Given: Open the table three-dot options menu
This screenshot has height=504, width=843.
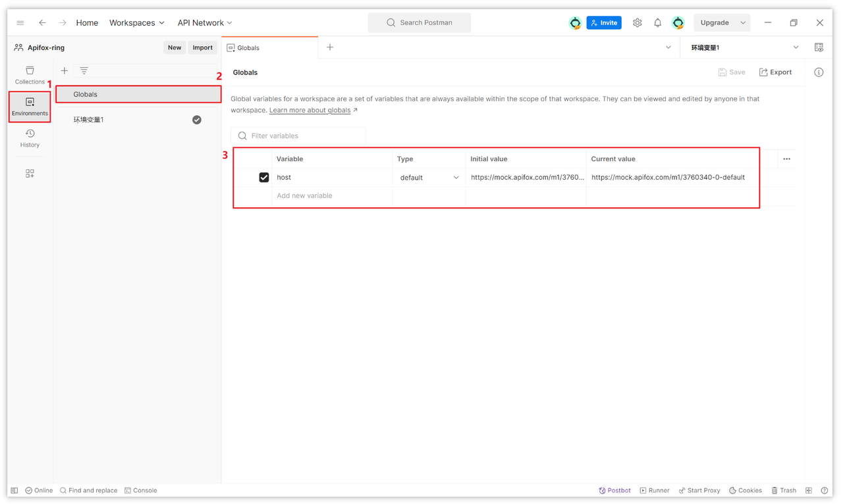Looking at the screenshot, I should (x=786, y=159).
